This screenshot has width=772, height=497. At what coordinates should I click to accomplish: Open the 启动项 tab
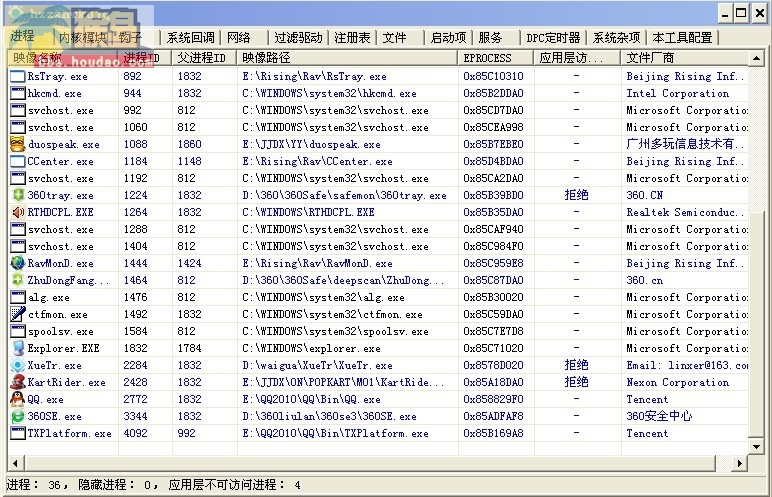point(448,38)
